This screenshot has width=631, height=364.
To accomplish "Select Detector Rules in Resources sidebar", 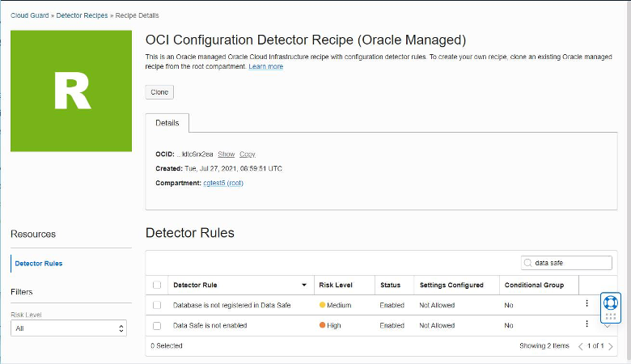I will click(39, 263).
